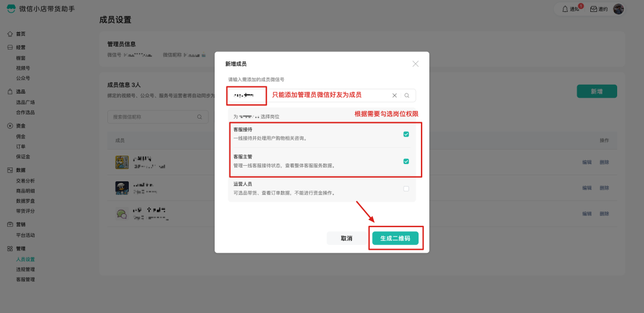The height and width of the screenshot is (313, 644).
Task: Open the 邀约 mail icon
Action: coord(599,9)
